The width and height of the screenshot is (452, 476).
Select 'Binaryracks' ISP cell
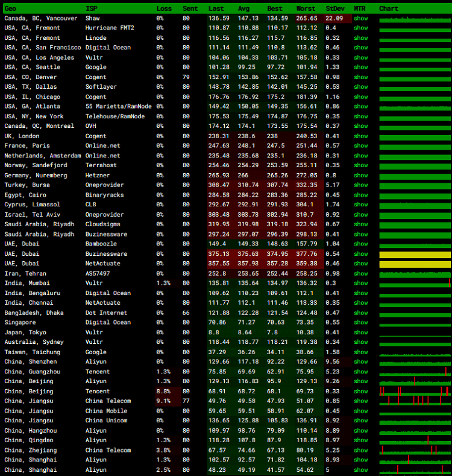coord(104,195)
